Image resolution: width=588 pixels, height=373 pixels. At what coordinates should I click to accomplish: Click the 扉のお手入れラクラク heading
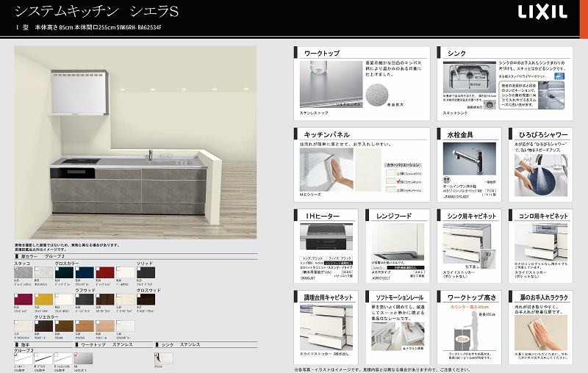click(544, 297)
